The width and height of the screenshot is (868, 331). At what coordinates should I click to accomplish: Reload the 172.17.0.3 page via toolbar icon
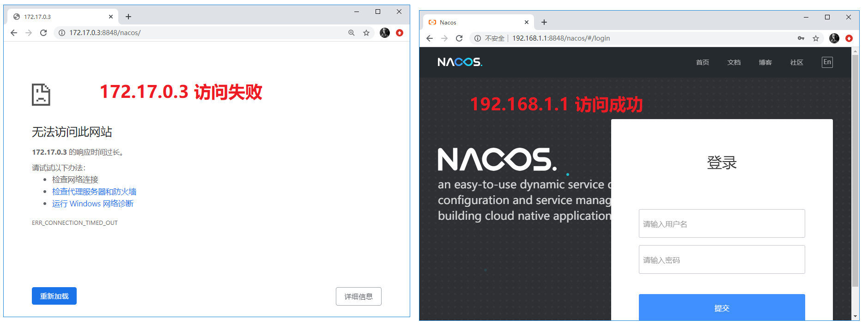(43, 33)
